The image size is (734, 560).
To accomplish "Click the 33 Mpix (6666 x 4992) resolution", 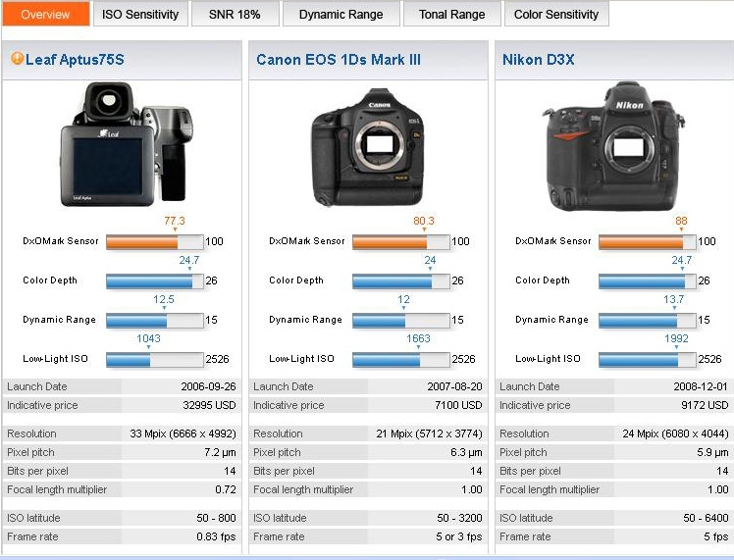I will (x=183, y=433).
